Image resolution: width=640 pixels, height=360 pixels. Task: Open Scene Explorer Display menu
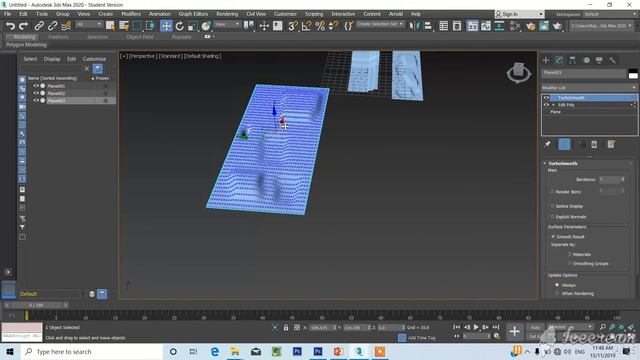(x=52, y=59)
